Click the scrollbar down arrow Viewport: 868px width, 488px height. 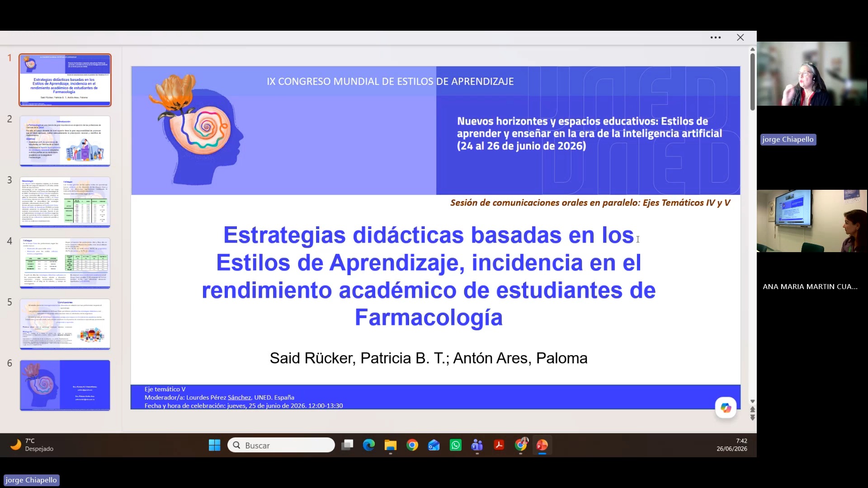click(x=753, y=401)
